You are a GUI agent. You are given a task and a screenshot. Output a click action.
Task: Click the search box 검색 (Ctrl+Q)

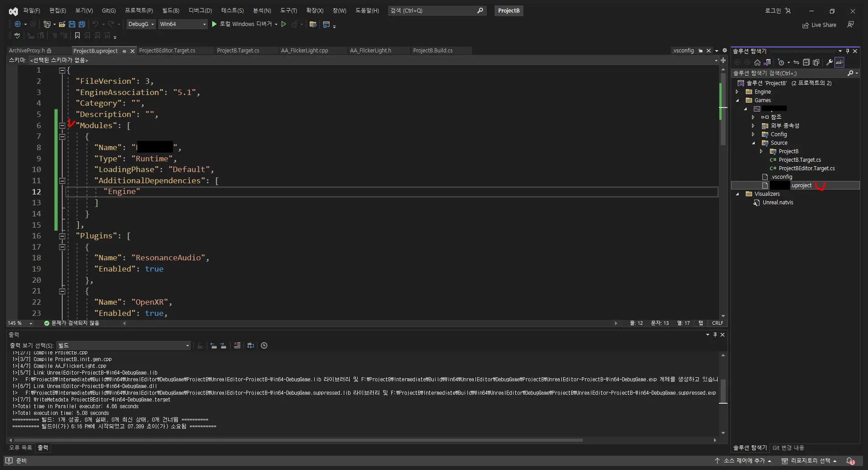(437, 10)
